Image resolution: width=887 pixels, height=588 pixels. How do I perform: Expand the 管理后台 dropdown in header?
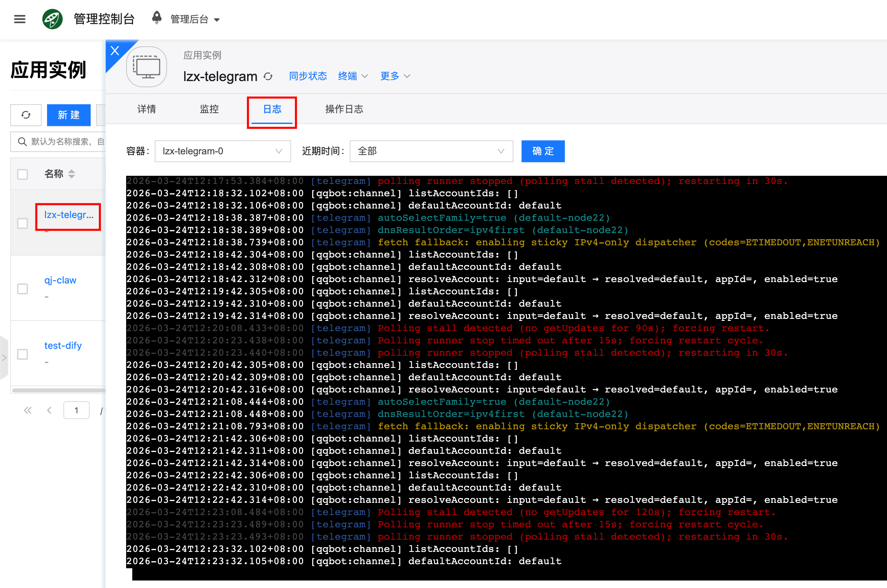click(x=194, y=19)
